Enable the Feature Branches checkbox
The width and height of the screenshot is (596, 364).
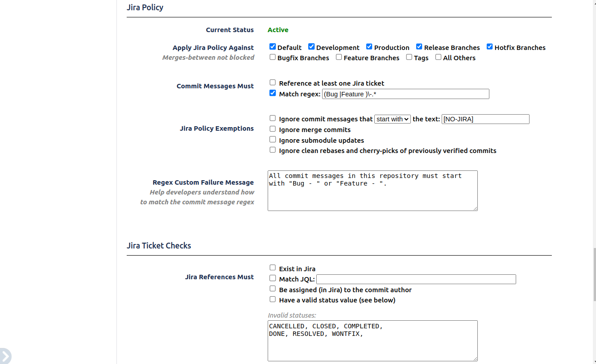click(x=339, y=57)
